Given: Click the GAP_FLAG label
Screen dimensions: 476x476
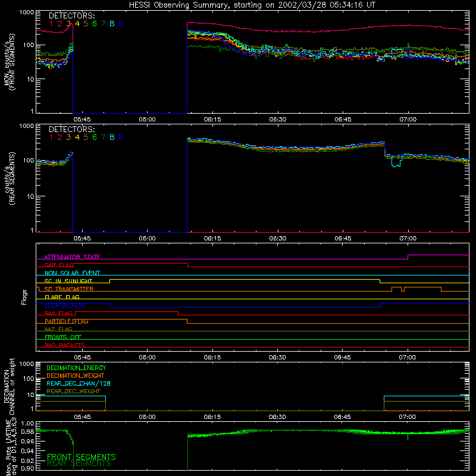Looking at the screenshot, I should pos(59,265).
